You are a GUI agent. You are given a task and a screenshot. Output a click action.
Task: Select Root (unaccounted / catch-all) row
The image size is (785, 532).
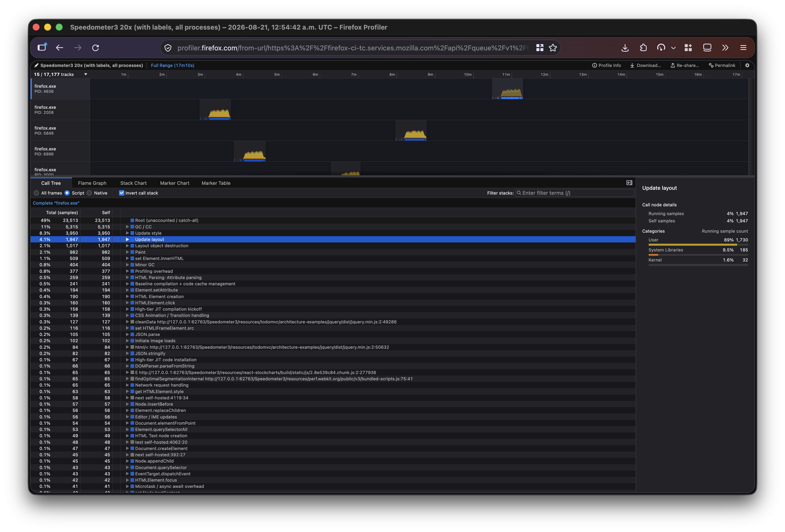[x=333, y=220]
